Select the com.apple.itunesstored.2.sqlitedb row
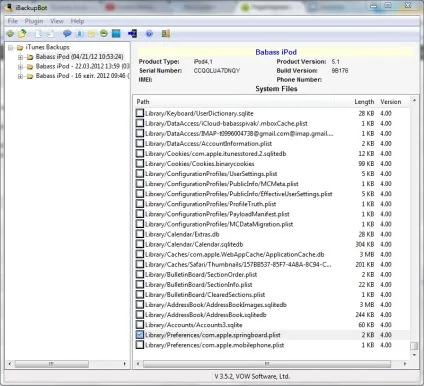 (x=272, y=153)
